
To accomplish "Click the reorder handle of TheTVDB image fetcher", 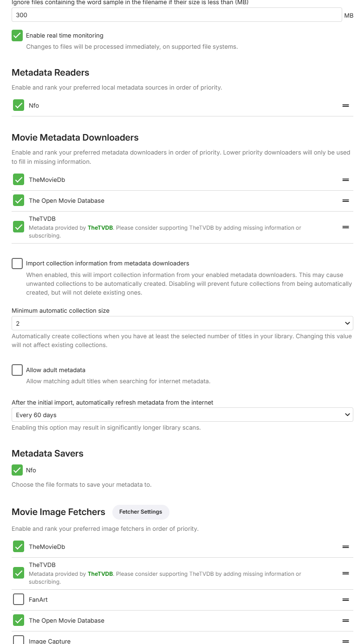I will (x=345, y=573).
